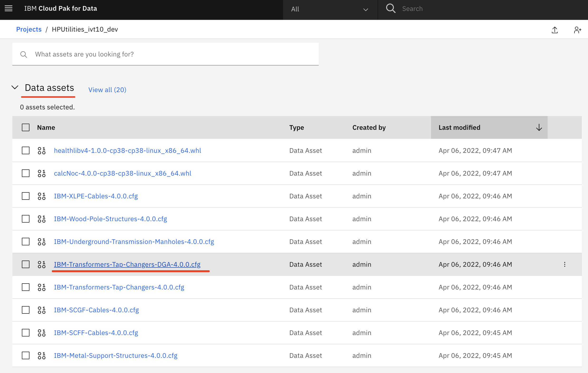Tick checkbox for IBM-Underground-Transmission-Manholes cfg

pos(26,242)
